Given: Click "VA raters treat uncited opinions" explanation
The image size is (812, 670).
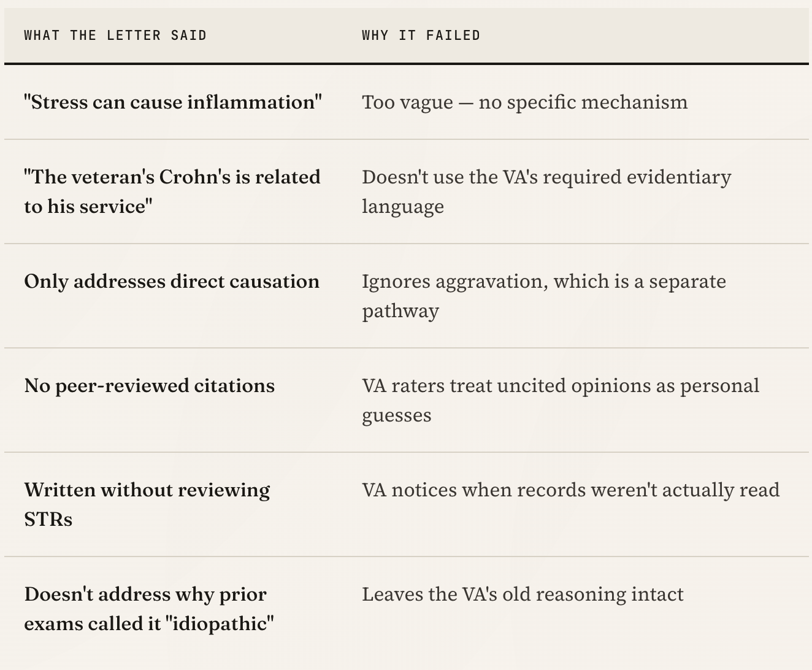Looking at the screenshot, I should (x=560, y=400).
